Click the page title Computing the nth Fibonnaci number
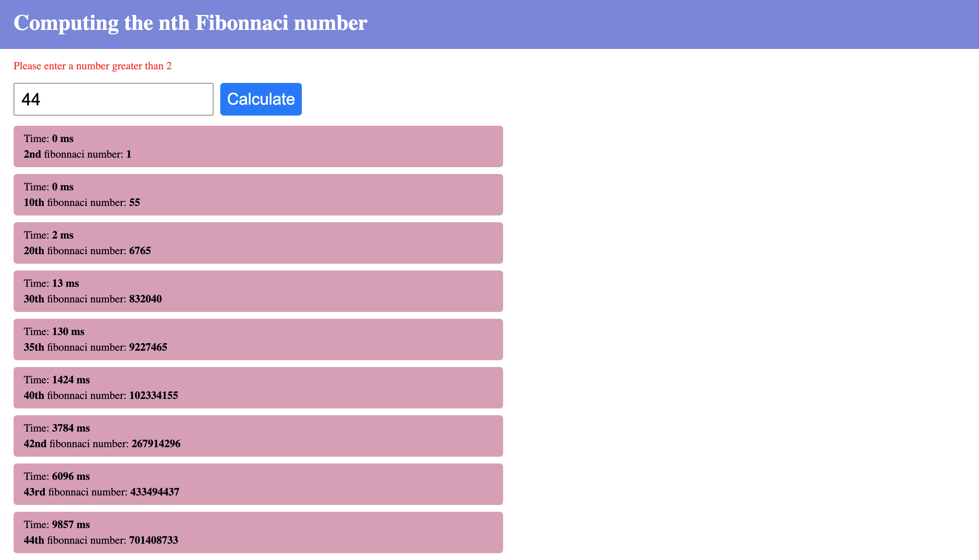This screenshot has width=979, height=560. click(190, 23)
